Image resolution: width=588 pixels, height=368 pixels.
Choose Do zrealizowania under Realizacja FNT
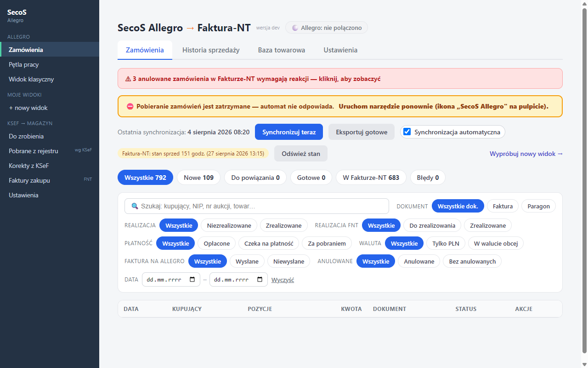(x=432, y=225)
